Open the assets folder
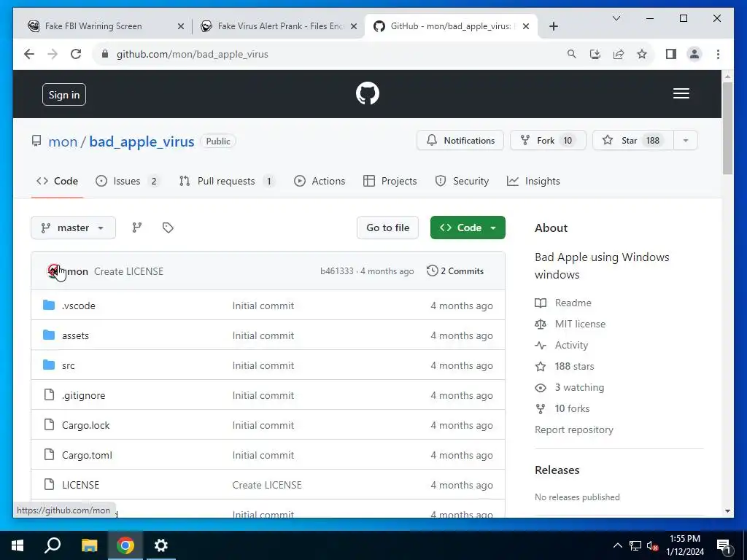Viewport: 747px width, 560px height. [x=75, y=335]
